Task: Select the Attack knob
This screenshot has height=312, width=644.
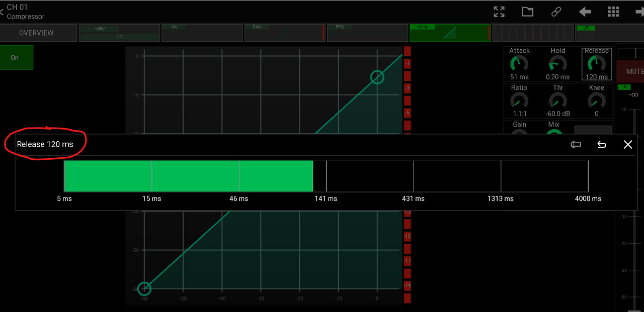Action: pyautogui.click(x=519, y=64)
